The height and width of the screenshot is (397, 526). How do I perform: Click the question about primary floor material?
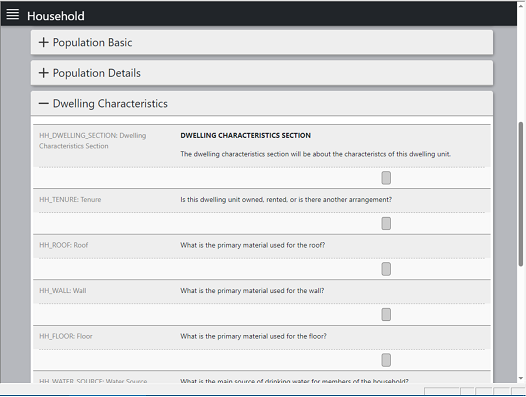[253, 336]
